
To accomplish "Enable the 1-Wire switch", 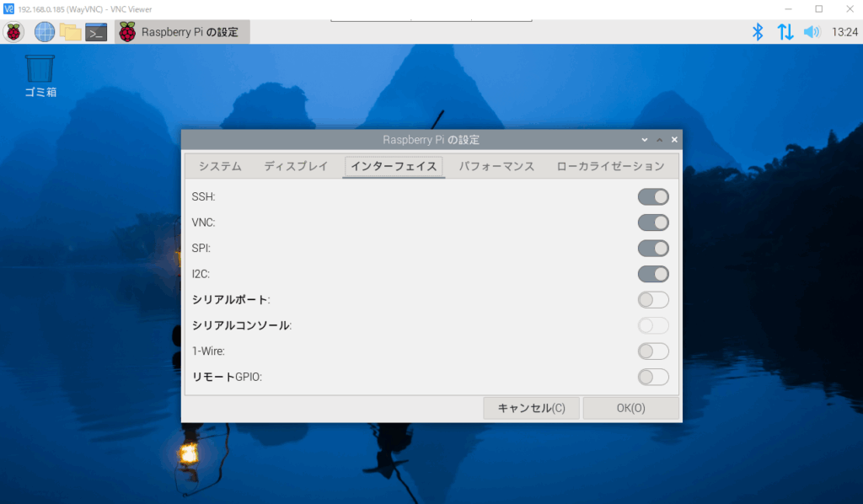I will (653, 351).
